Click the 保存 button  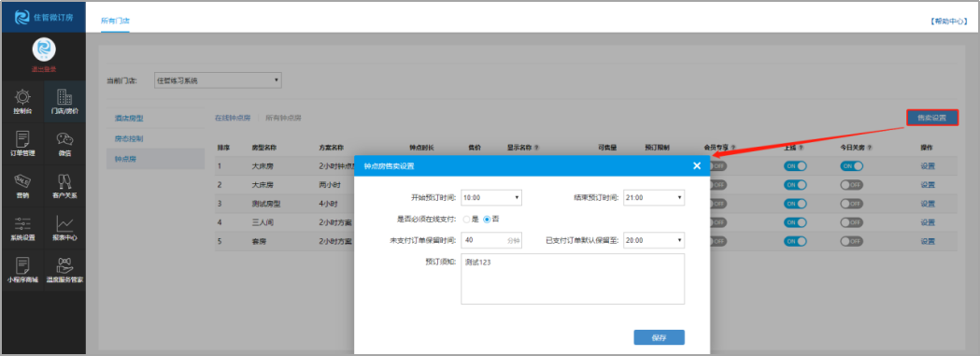point(659,337)
